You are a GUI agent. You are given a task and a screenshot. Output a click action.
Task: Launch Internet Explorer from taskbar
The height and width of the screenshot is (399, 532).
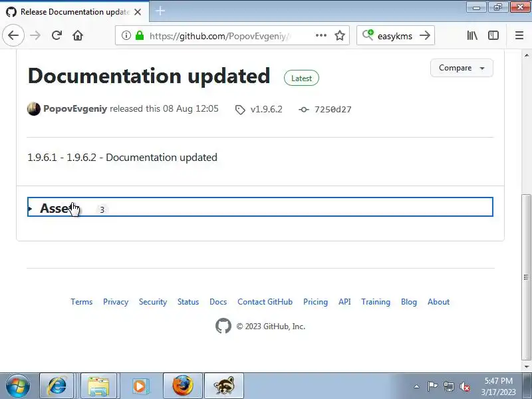pyautogui.click(x=57, y=386)
